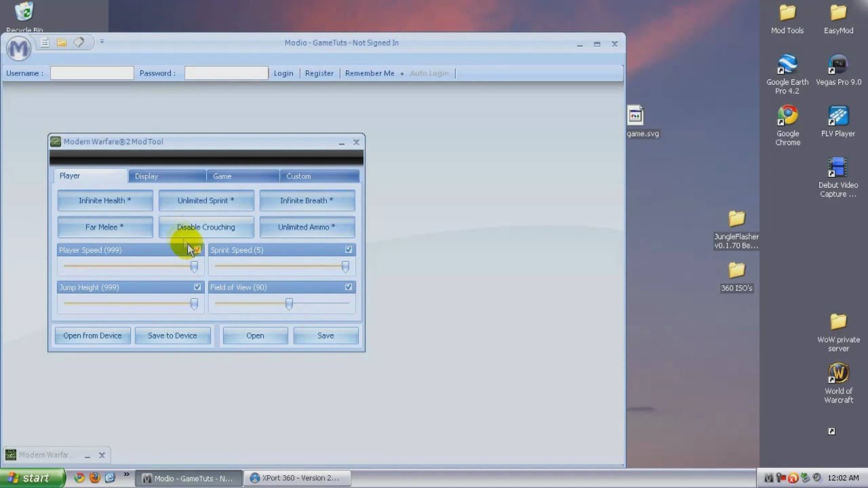Select Modio - GameTuts taskbar button

click(x=189, y=478)
